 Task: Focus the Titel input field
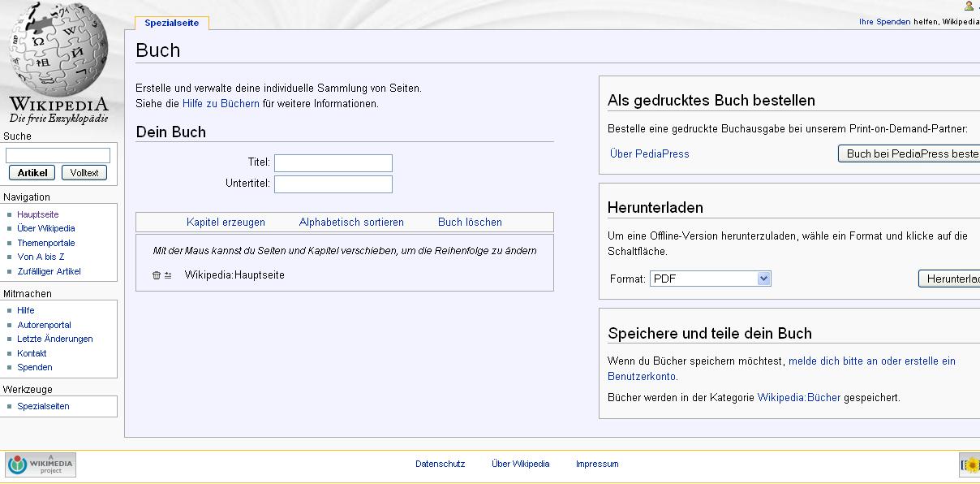[x=333, y=163]
